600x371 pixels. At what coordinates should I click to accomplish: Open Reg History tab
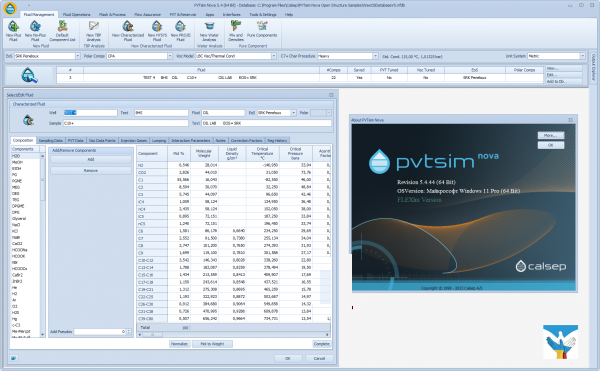[277, 141]
